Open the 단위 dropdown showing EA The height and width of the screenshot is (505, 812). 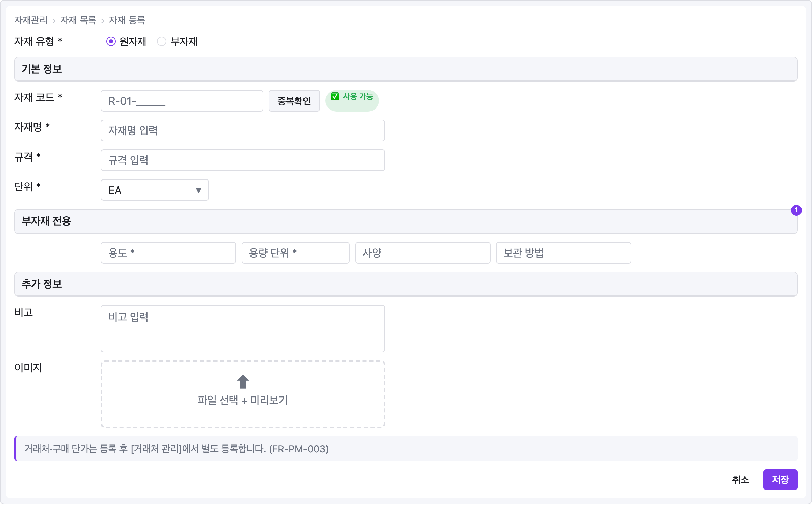[155, 190]
